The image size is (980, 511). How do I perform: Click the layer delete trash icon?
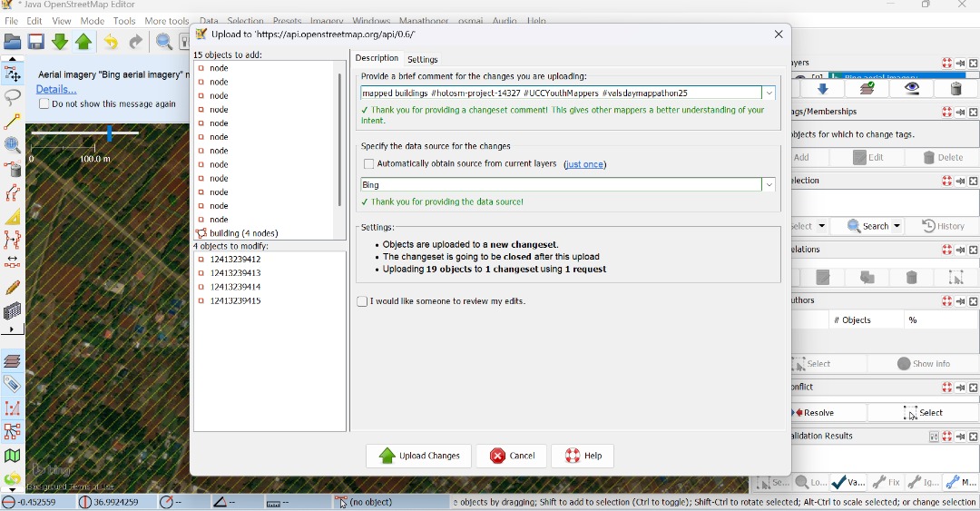coord(955,89)
